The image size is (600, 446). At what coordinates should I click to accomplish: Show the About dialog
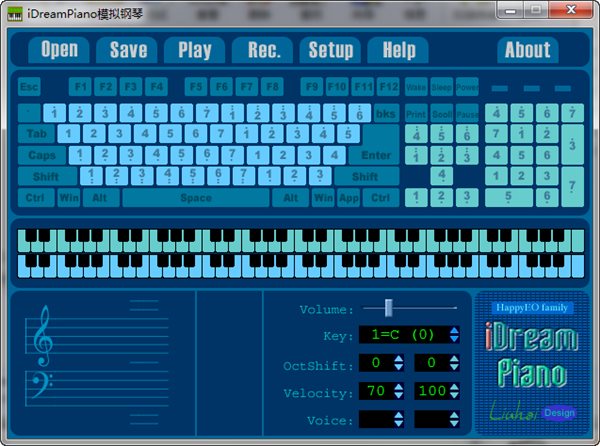coord(528,50)
